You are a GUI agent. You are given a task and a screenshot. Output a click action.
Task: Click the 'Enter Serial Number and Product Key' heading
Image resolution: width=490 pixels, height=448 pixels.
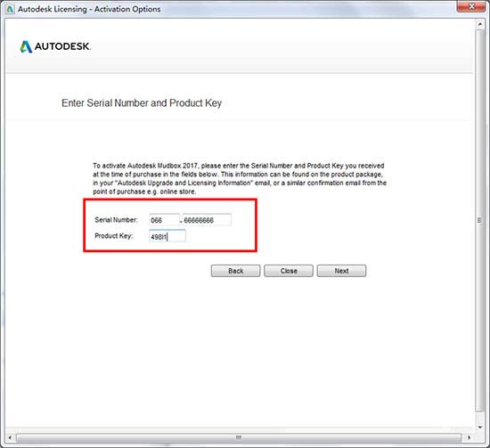142,103
